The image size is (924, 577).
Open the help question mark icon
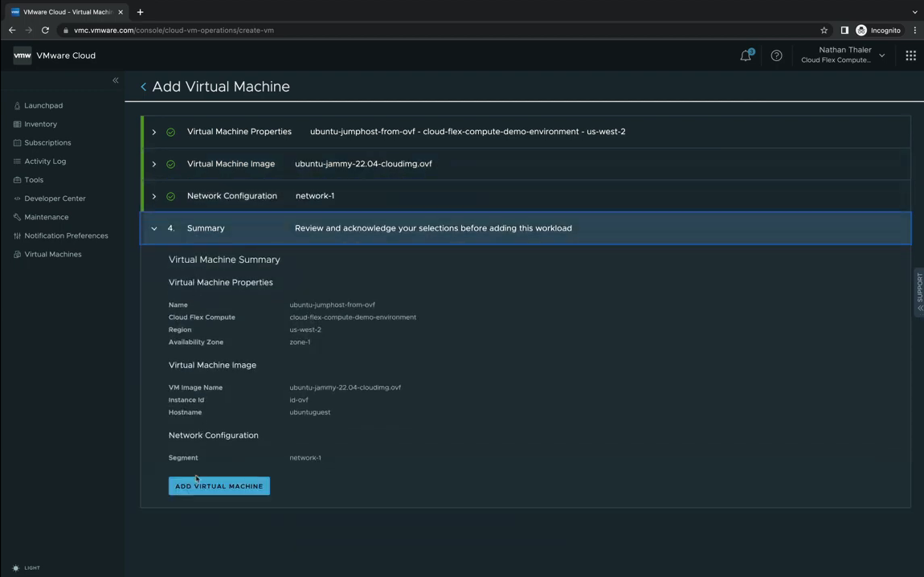point(777,55)
